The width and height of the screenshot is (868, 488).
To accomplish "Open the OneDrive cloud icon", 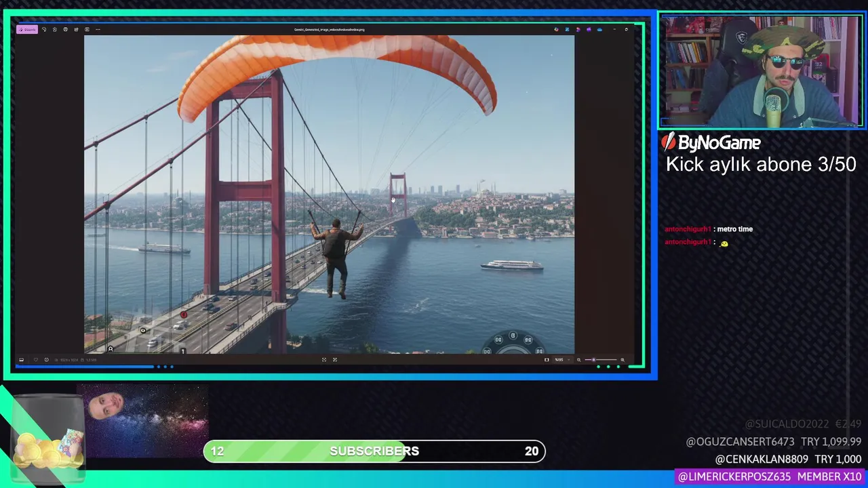I will 599,29.
